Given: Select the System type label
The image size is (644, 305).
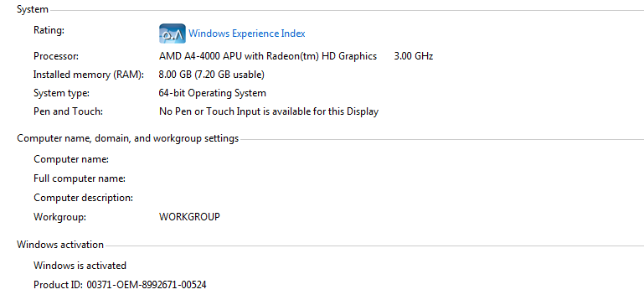Looking at the screenshot, I should [x=62, y=93].
